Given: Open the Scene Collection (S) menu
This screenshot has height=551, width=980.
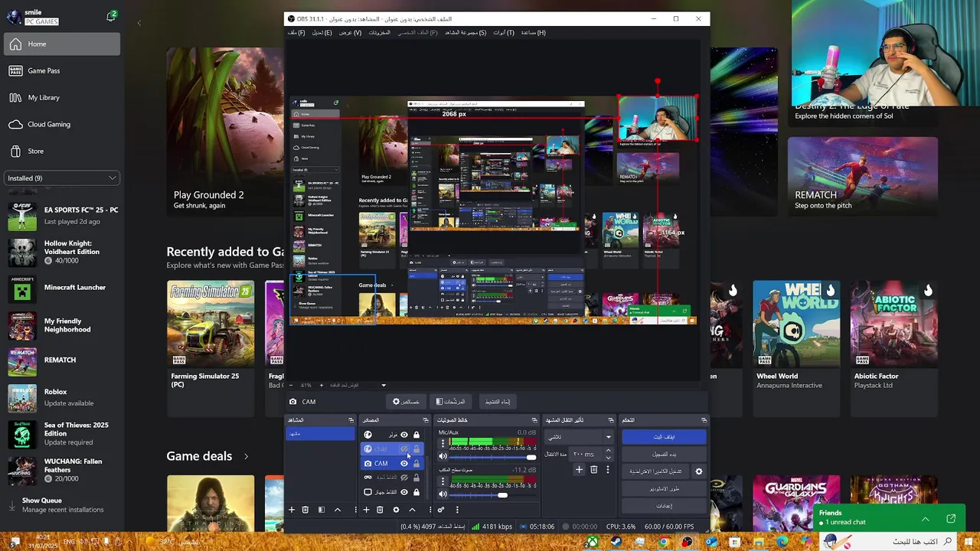Looking at the screenshot, I should 465,33.
